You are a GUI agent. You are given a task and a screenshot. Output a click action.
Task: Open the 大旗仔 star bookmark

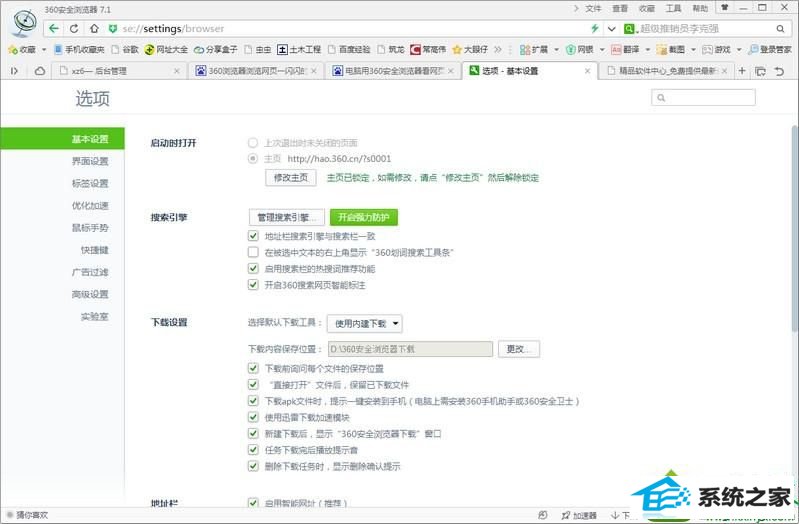tap(470, 49)
